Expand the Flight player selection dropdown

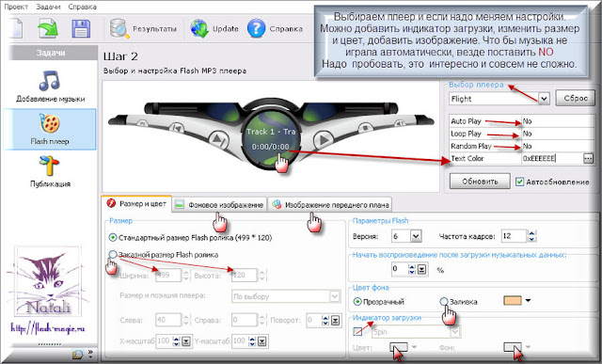[544, 99]
